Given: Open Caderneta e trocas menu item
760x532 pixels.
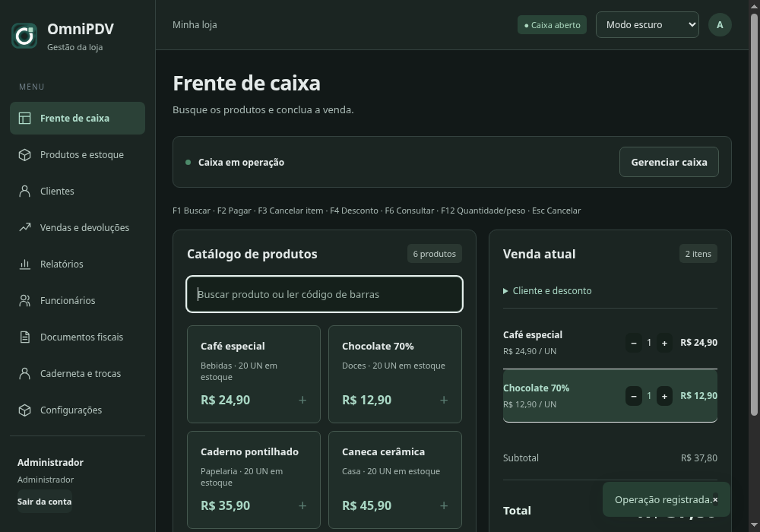Looking at the screenshot, I should click(x=78, y=374).
